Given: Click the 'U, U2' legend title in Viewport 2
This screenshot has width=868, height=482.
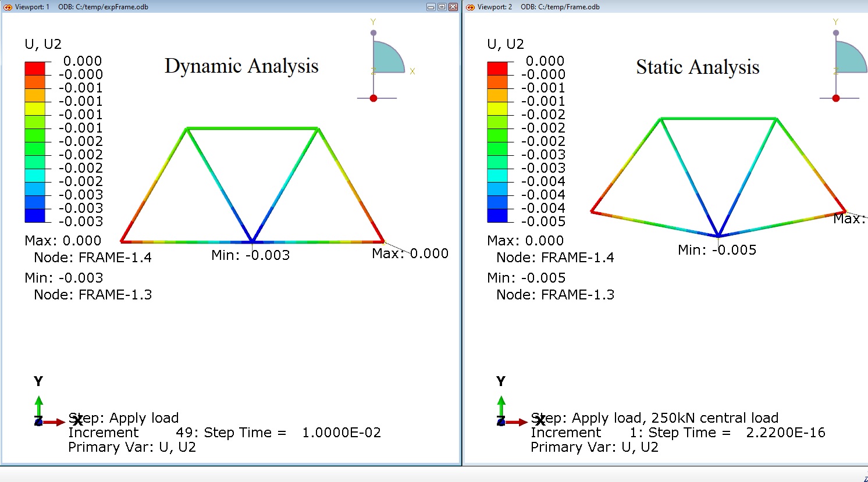Looking at the screenshot, I should click(506, 44).
